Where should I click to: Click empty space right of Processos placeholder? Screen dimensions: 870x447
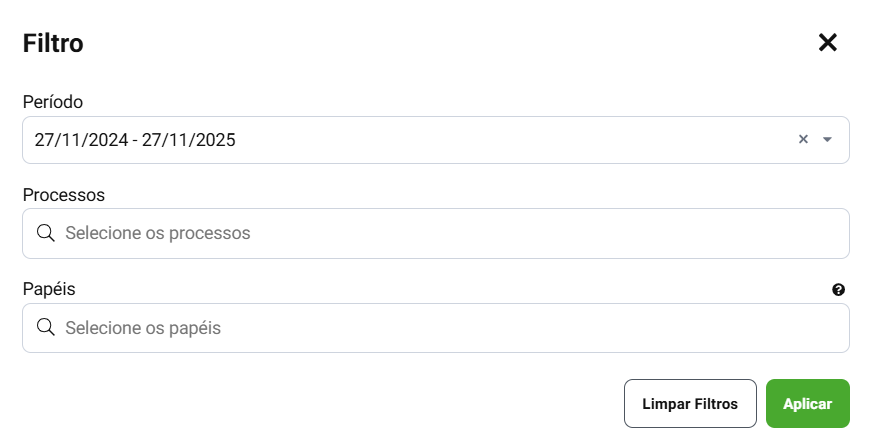click(x=600, y=233)
